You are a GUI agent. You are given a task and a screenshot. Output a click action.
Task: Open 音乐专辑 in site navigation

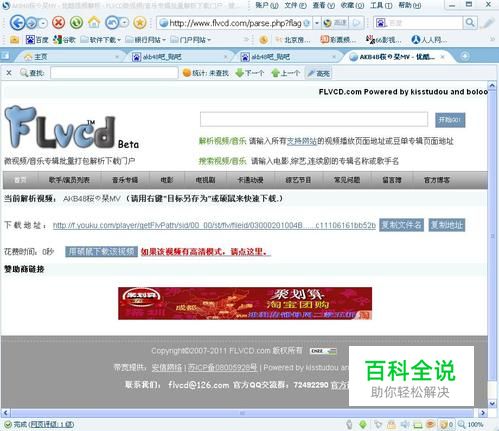point(125,180)
